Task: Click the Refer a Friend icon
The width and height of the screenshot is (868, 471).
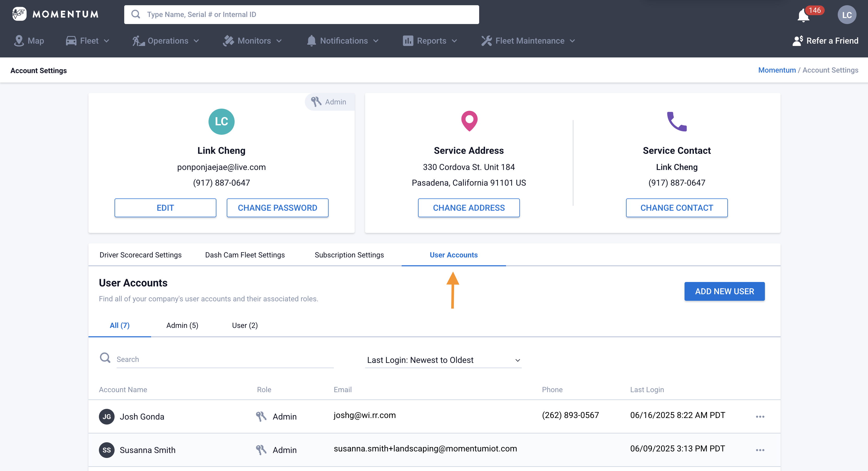Action: 798,41
